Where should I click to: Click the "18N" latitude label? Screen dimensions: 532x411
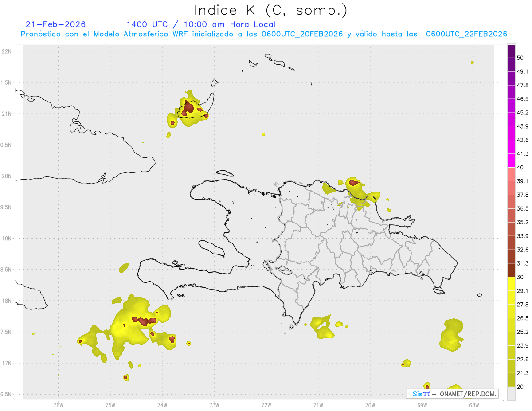(8, 301)
